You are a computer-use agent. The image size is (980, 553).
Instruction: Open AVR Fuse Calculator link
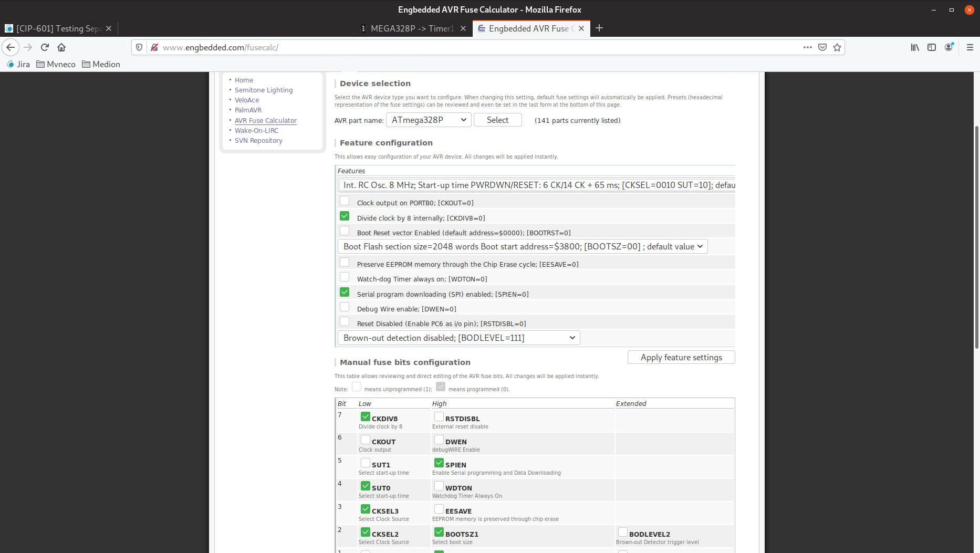[266, 120]
